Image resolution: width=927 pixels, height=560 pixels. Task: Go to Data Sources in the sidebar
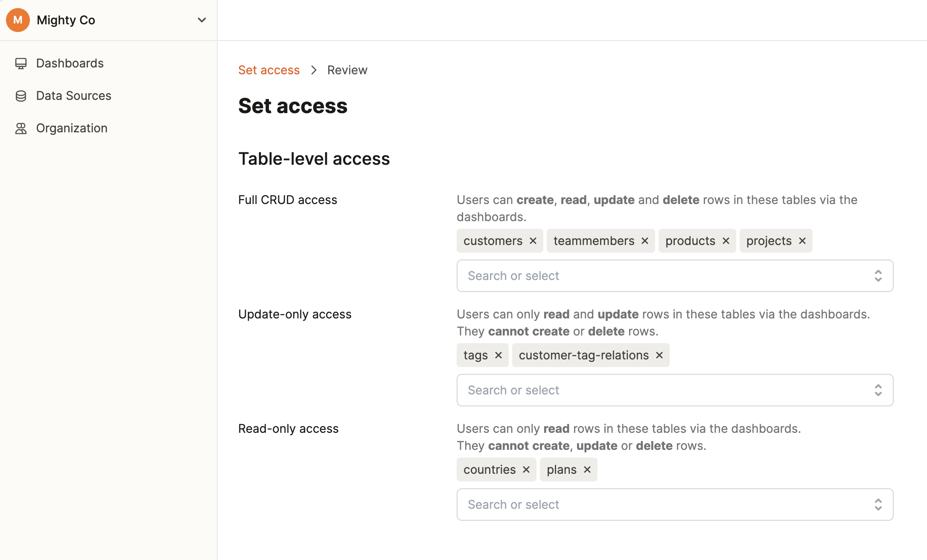(73, 96)
